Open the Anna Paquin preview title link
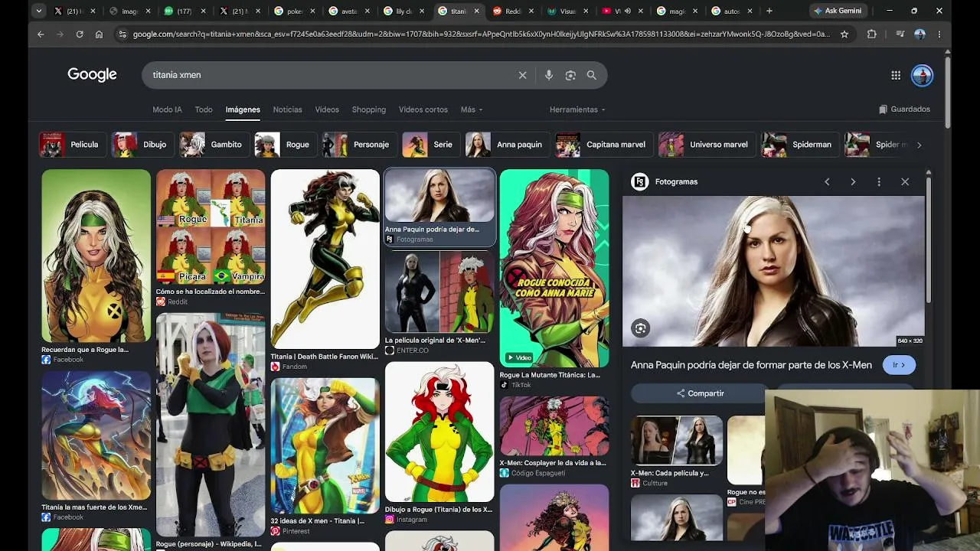This screenshot has height=551, width=980. (751, 365)
